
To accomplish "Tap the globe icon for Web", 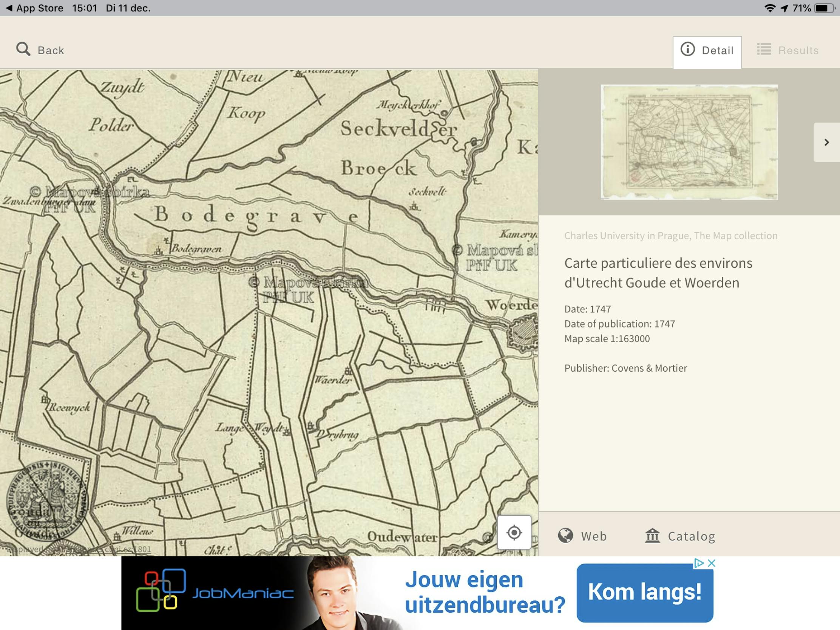I will point(566,536).
